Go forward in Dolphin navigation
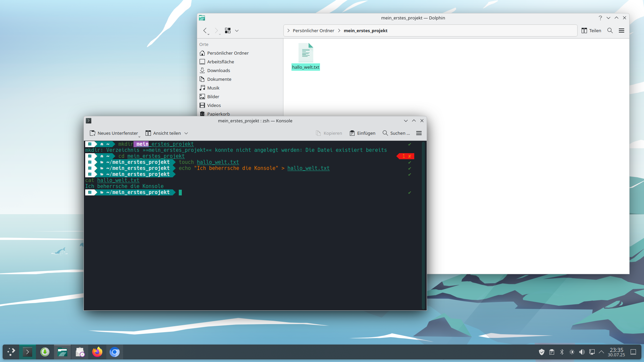Image resolution: width=644 pixels, height=362 pixels. (x=216, y=31)
